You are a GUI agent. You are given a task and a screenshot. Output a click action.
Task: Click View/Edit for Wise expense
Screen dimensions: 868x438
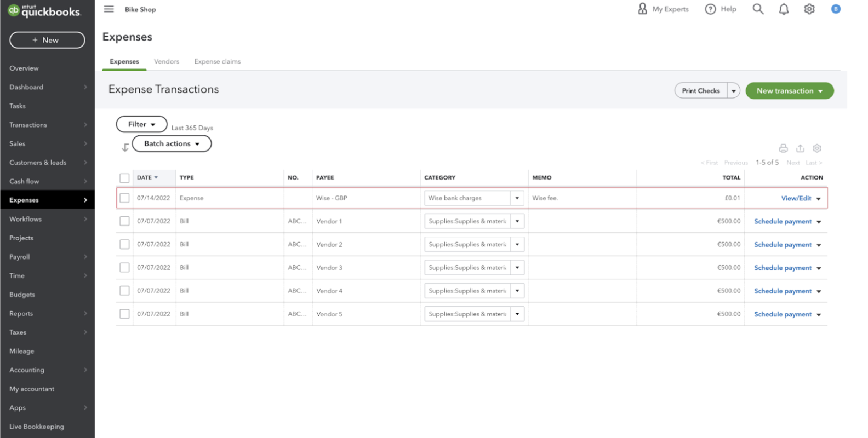[796, 198]
